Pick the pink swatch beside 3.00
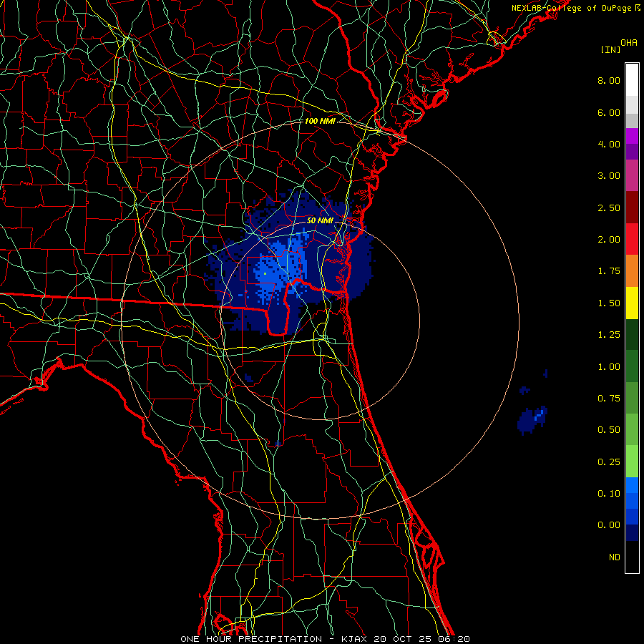644x644 pixels. (632, 175)
